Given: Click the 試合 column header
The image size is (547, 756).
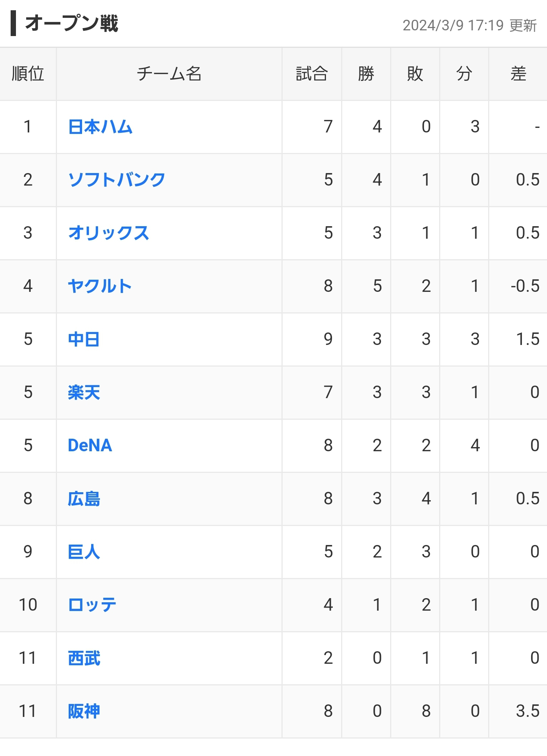Looking at the screenshot, I should (x=311, y=74).
